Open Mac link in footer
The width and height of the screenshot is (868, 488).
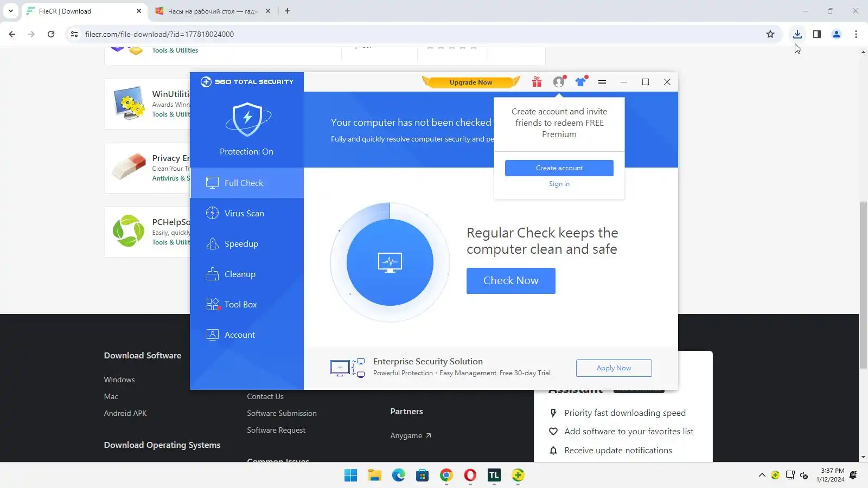111,397
